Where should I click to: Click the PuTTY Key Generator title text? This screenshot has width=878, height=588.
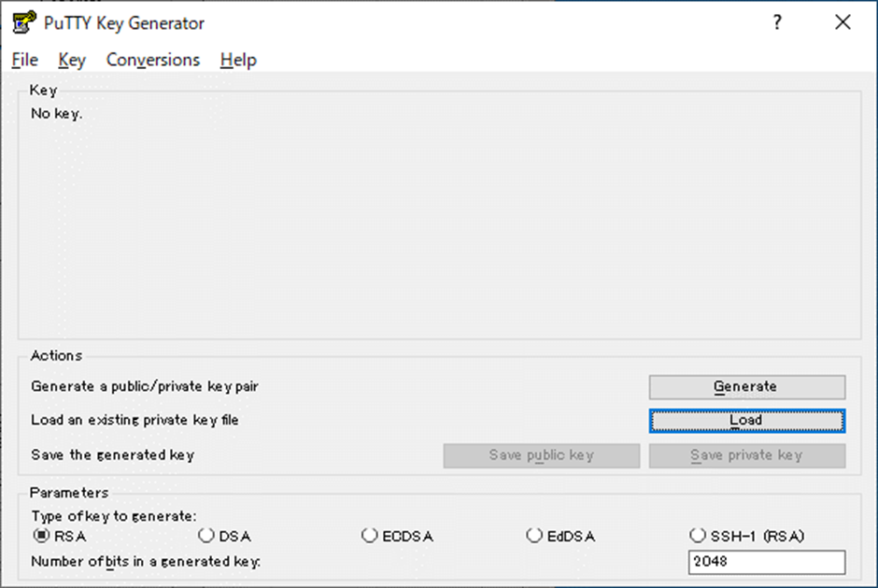pos(124,23)
